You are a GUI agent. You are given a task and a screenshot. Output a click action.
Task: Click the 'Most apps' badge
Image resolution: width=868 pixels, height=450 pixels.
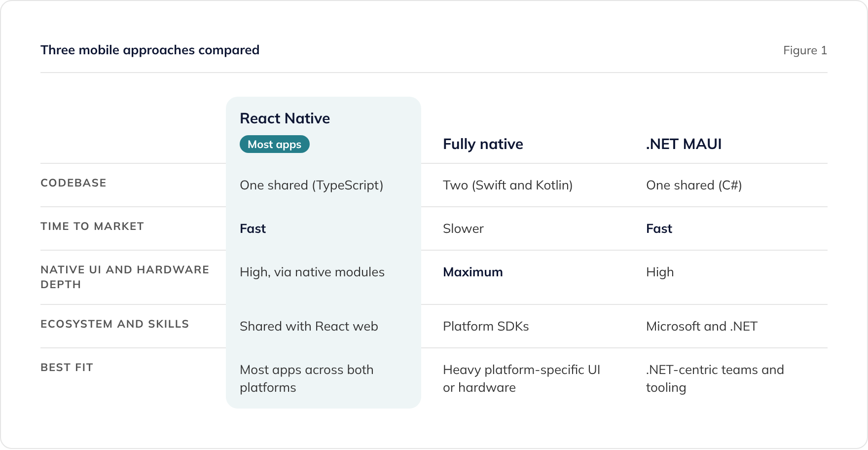pyautogui.click(x=275, y=144)
